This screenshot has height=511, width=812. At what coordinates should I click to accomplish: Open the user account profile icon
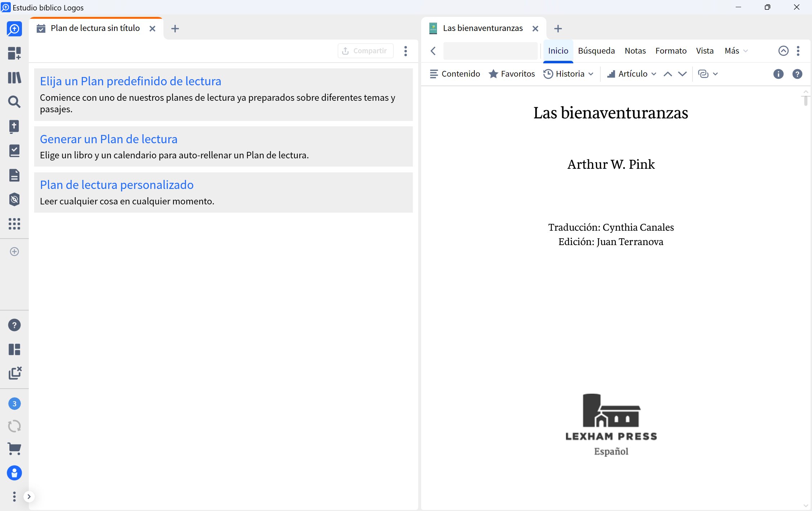[x=14, y=473]
